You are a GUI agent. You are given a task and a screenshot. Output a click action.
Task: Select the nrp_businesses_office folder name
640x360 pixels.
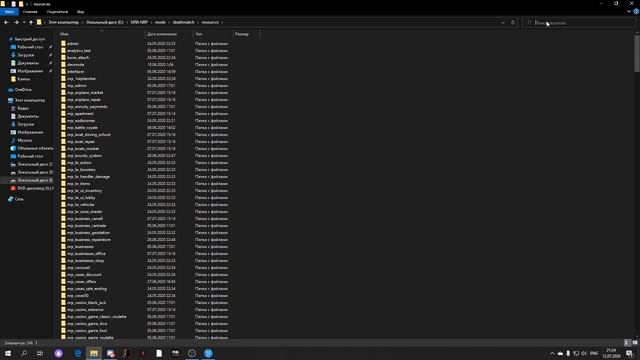(86, 254)
